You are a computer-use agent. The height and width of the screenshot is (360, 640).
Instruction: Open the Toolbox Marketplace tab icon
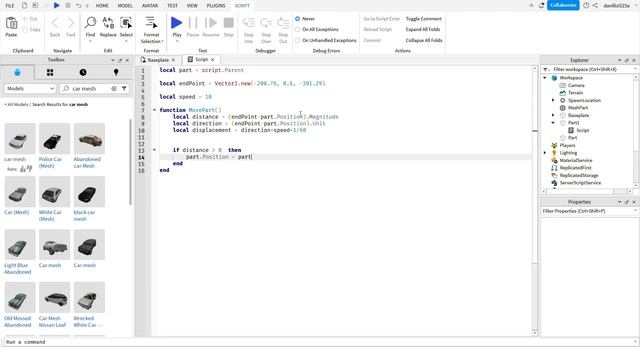coord(17,72)
